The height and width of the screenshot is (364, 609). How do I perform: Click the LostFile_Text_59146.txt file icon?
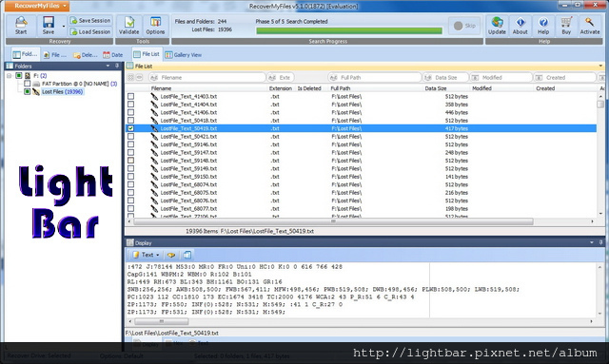point(154,144)
